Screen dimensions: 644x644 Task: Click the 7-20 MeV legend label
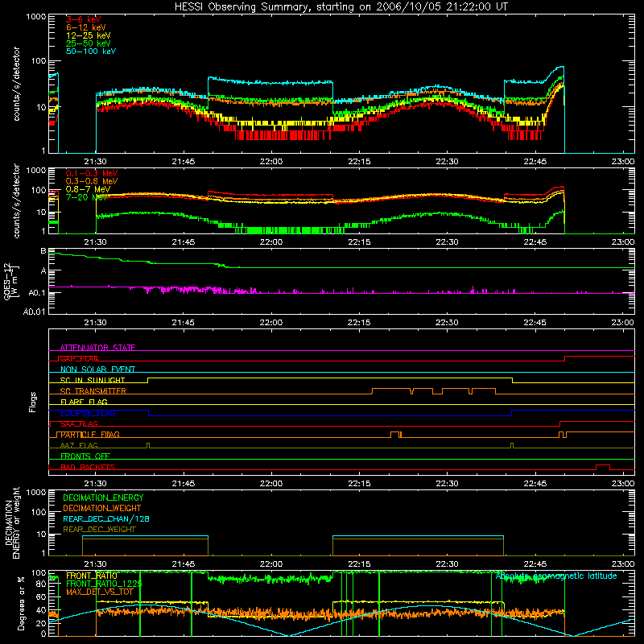(87, 197)
